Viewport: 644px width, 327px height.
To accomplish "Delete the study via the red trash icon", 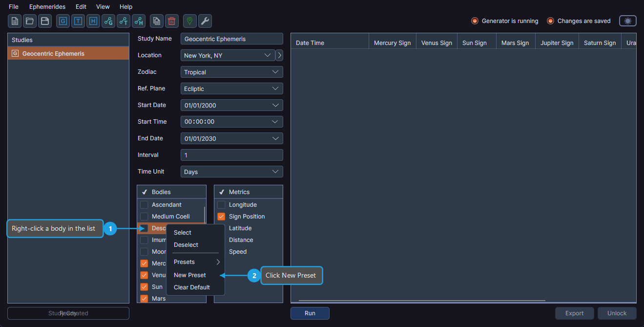I will pos(171,21).
